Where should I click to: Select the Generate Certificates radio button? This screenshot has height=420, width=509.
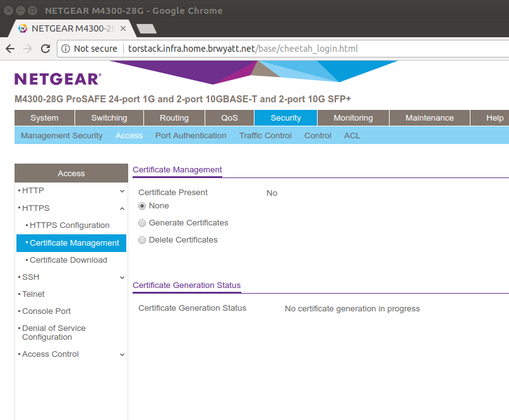pyautogui.click(x=142, y=223)
